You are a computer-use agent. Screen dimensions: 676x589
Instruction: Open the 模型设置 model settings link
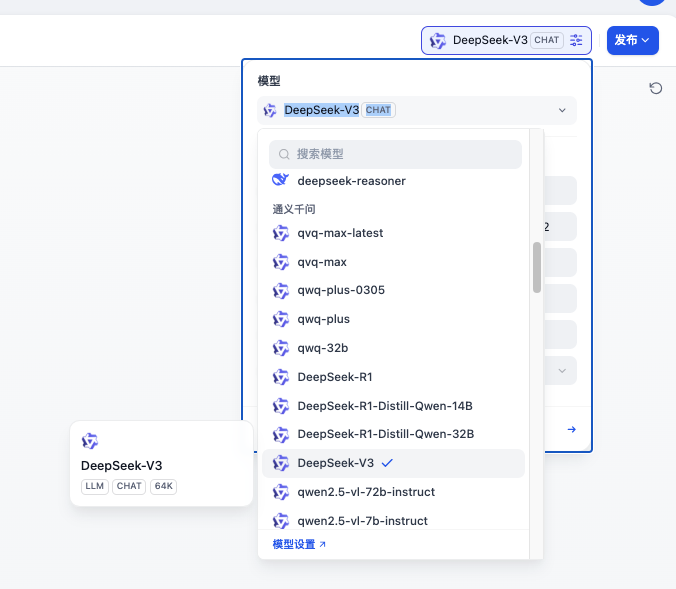(x=299, y=545)
